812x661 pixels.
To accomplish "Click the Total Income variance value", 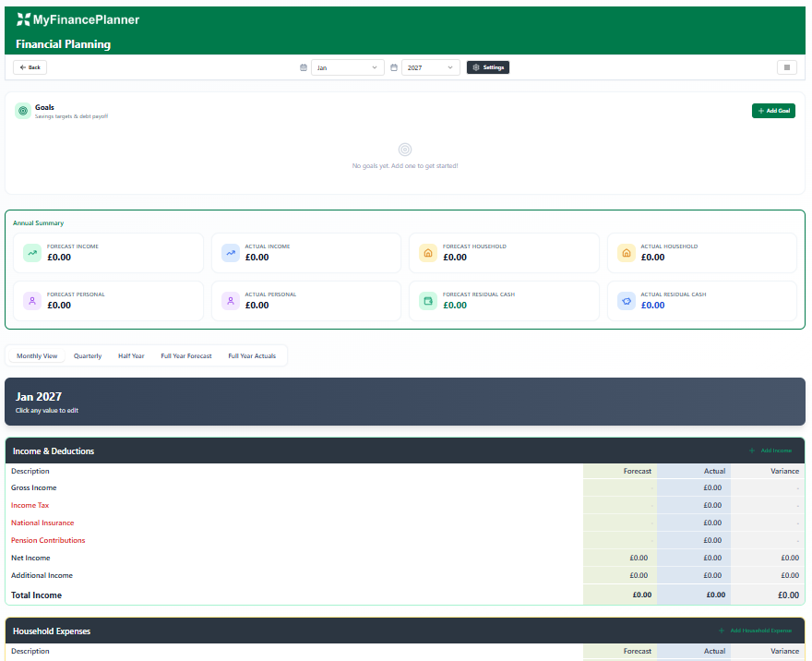I will click(788, 595).
